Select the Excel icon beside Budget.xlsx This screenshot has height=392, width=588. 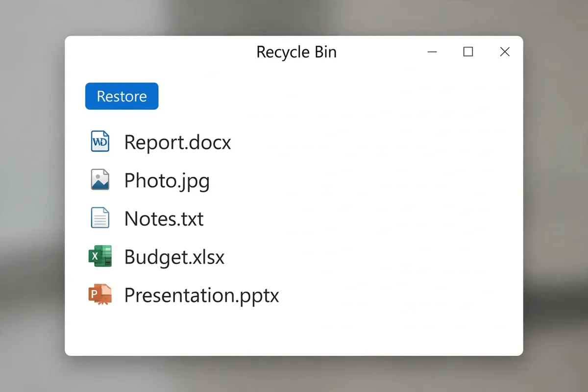[x=100, y=256]
